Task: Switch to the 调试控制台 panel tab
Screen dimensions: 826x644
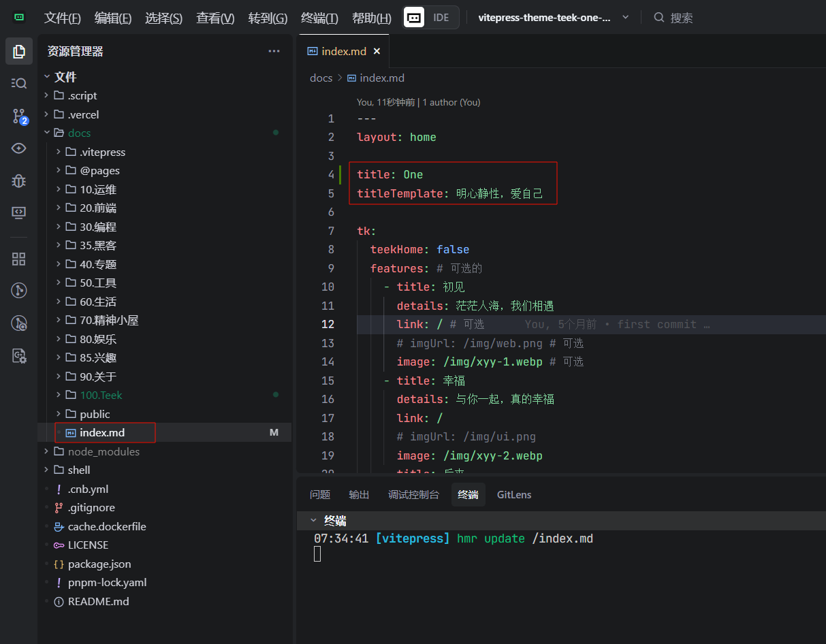Action: [x=413, y=495]
